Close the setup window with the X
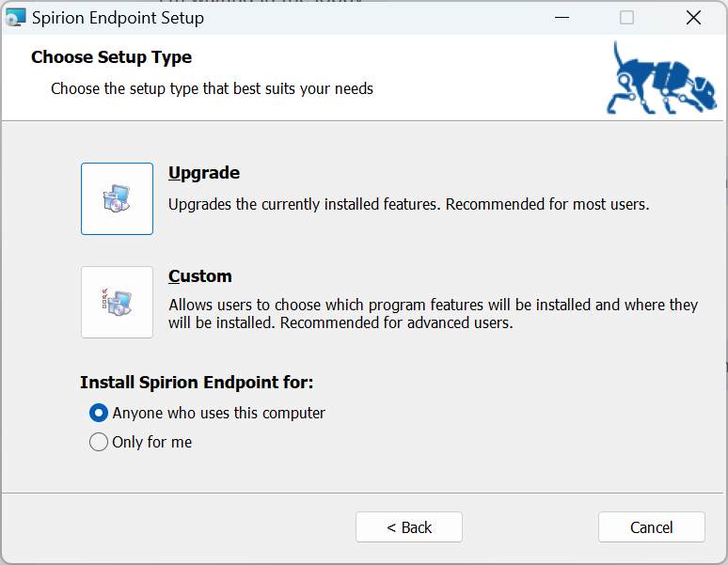Viewport: 728px width, 565px height. coord(693,18)
